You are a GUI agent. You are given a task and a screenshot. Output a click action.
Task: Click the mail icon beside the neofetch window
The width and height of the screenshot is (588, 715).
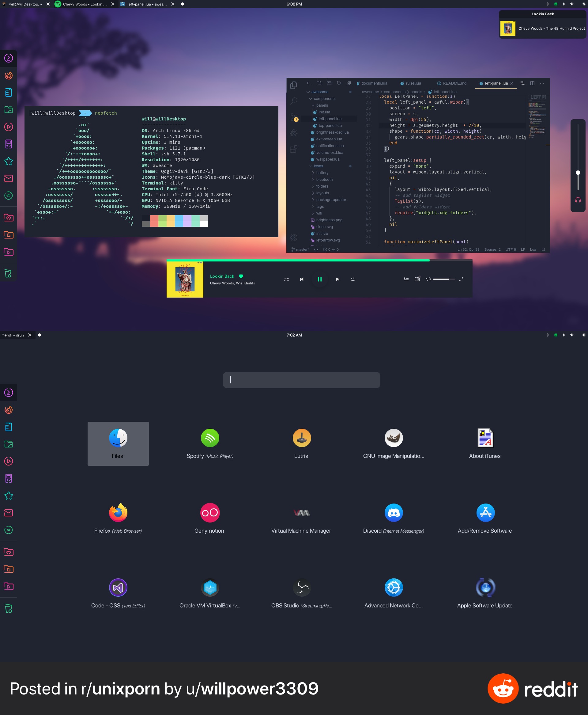9,178
